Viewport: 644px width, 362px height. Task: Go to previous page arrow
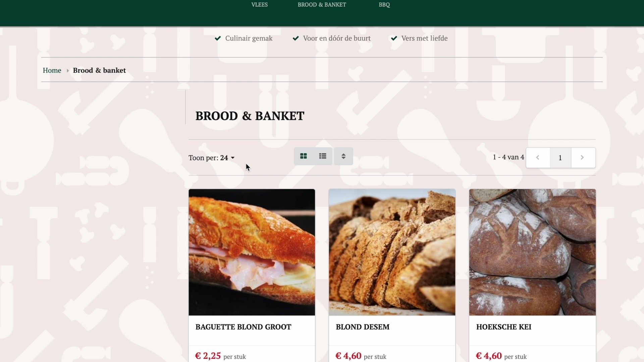(538, 158)
